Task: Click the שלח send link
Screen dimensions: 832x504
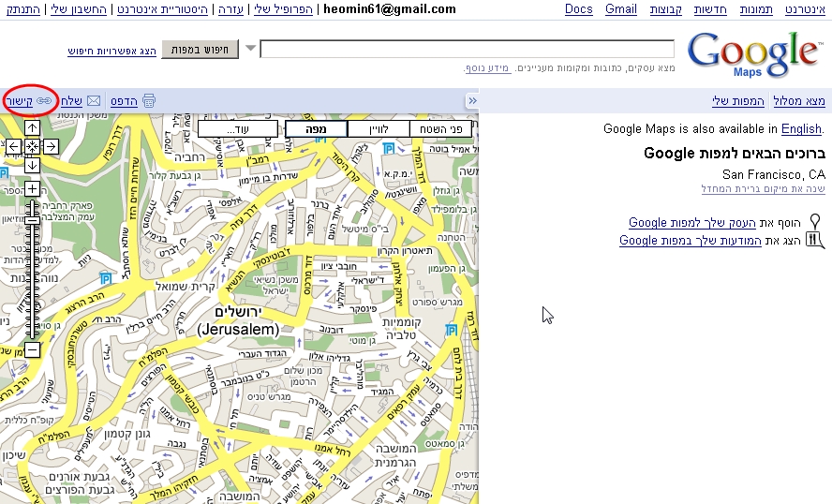Action: pyautogui.click(x=71, y=101)
